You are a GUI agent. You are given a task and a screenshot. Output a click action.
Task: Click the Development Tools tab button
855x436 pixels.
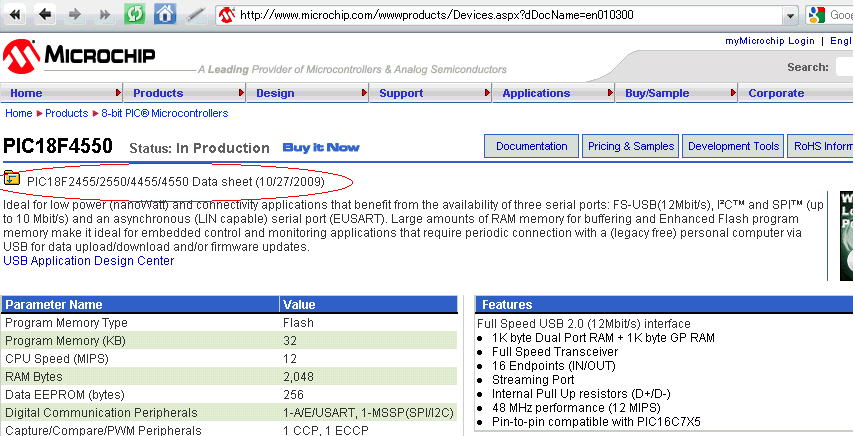click(x=733, y=146)
